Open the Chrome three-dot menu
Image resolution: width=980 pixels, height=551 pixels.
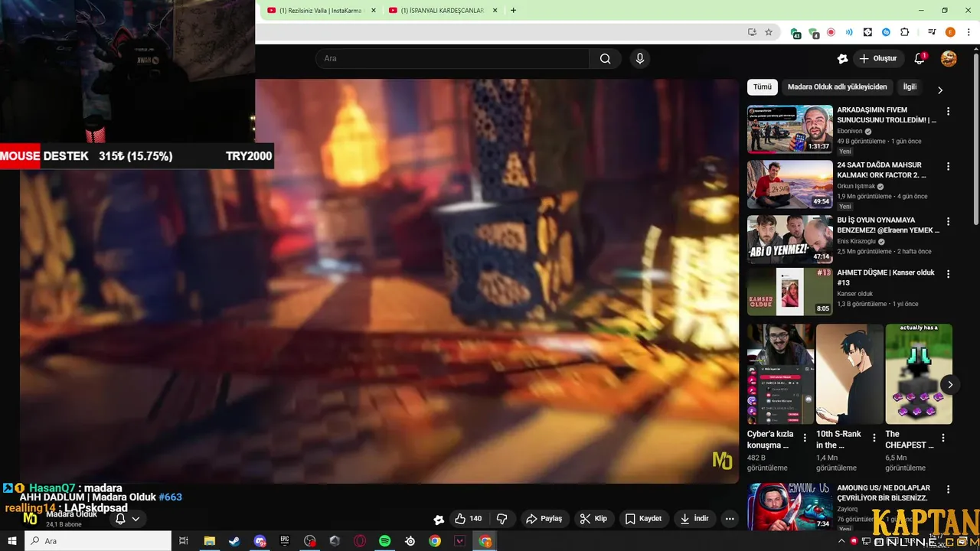pos(969,32)
